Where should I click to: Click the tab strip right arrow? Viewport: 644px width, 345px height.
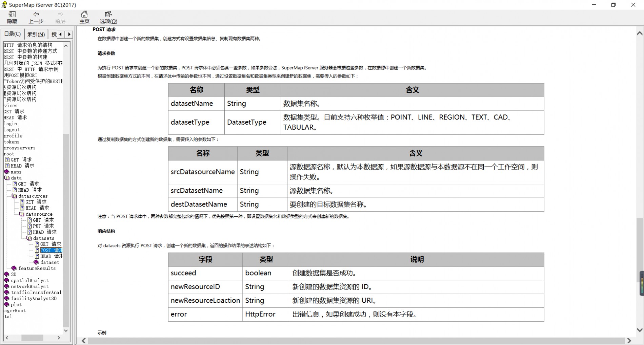[x=69, y=34]
